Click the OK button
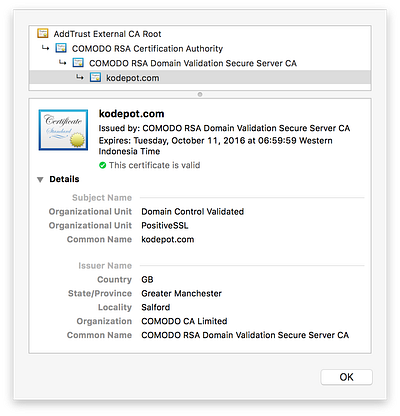Screen dimensions: 400x416 [346, 377]
